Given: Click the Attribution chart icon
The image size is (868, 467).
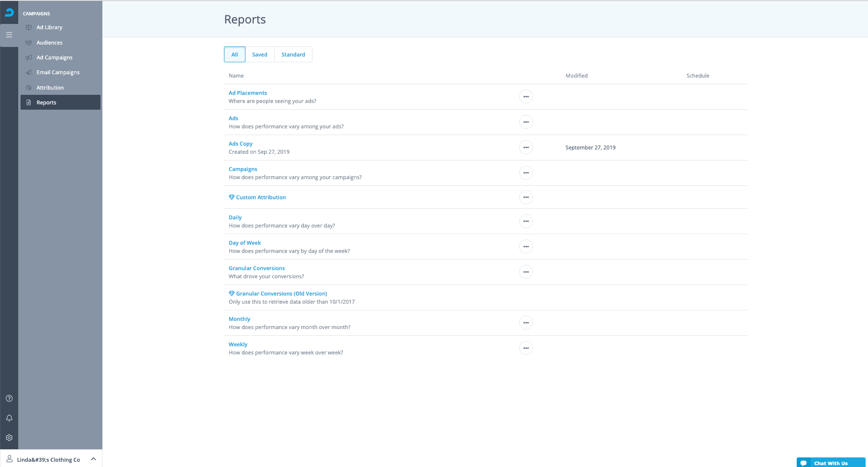Looking at the screenshot, I should pos(29,88).
